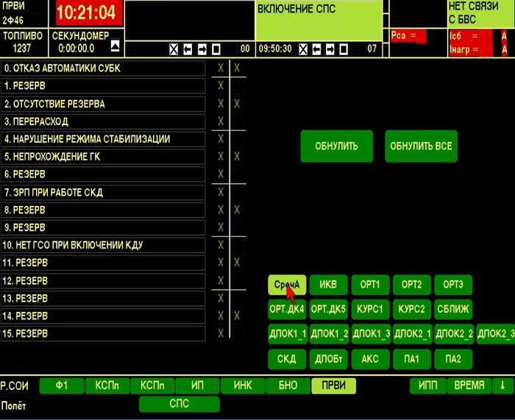This screenshot has height=420, width=515.
Task: Toggle first X mark for ОТКАЗ АВТОМАТИКИ СУБК row
Action: (x=220, y=68)
